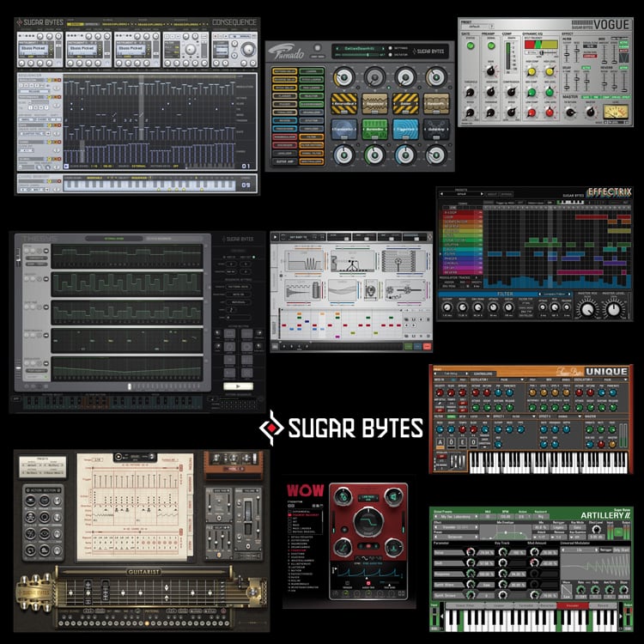Image resolution: width=644 pixels, height=644 pixels.
Task: Click the green button at Egoist's bottom right
Action: (x=408, y=347)
